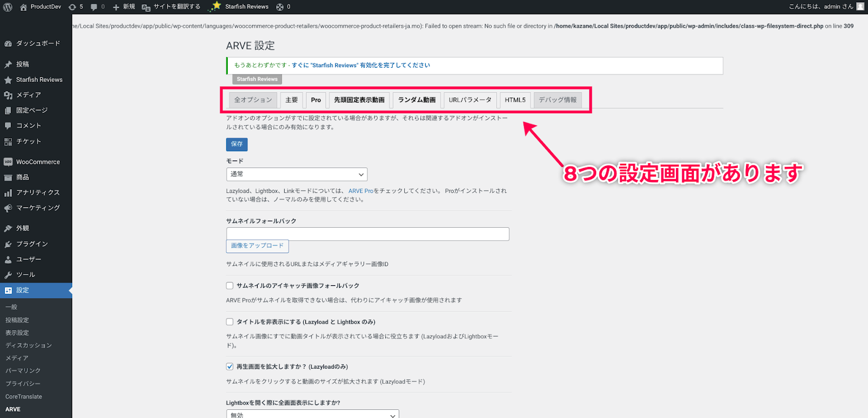The height and width of the screenshot is (418, 868).
Task: Open the WordPress logo menu
Action: [x=8, y=7]
